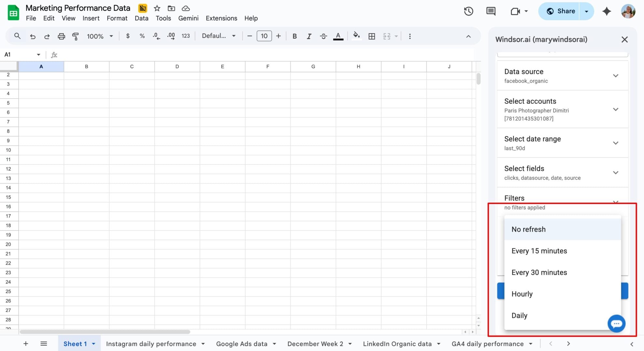Choose No refresh option
This screenshot has height=351, width=644.
coord(562,229)
